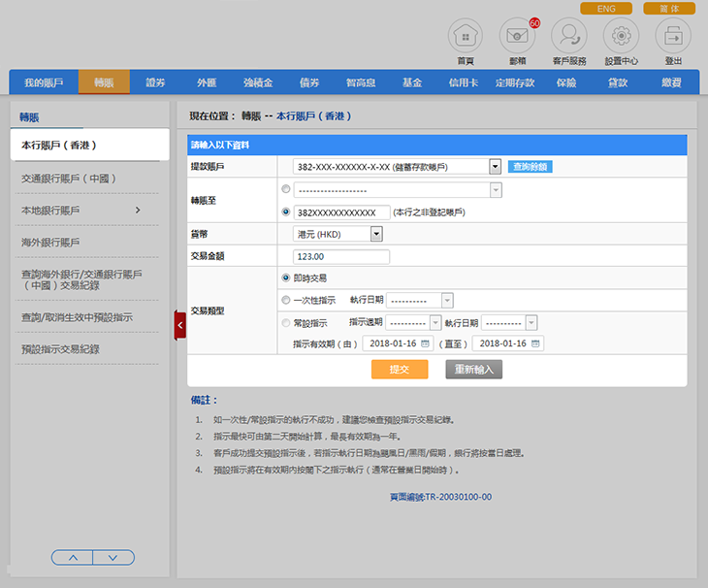The height and width of the screenshot is (588, 708).
Task: Select the 即時交易 radio button
Action: tap(285, 278)
